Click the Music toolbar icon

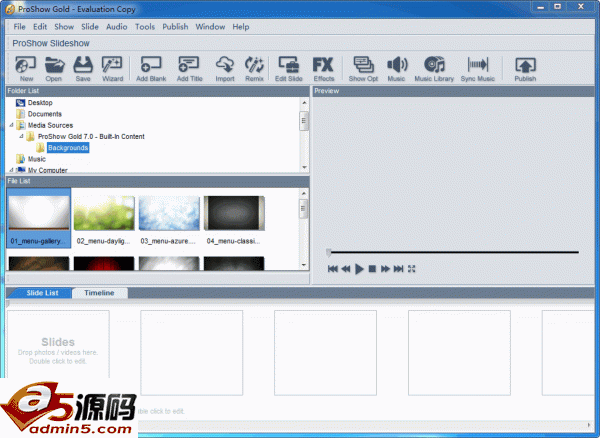[x=396, y=69]
